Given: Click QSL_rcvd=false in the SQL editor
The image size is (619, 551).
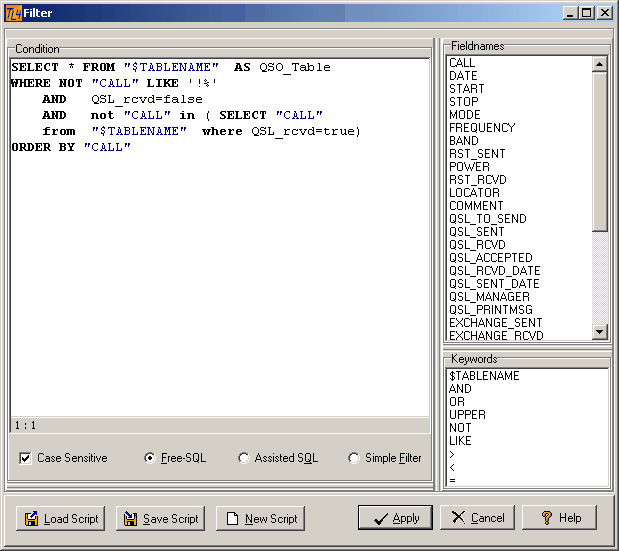Looking at the screenshot, I should (x=147, y=99).
